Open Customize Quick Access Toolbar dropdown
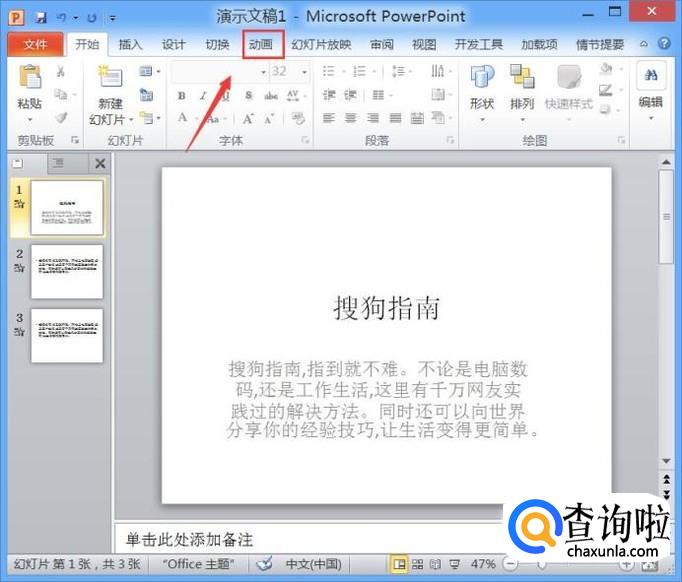The height and width of the screenshot is (582, 682). point(113,18)
